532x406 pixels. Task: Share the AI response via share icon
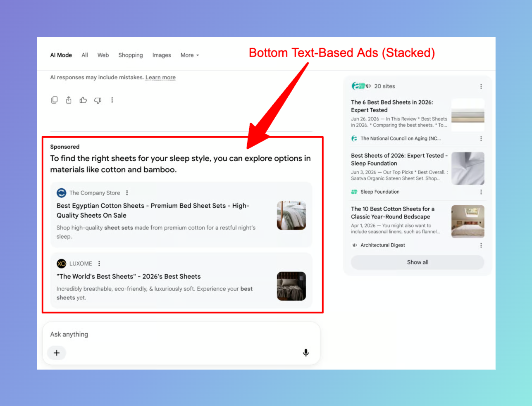point(69,100)
